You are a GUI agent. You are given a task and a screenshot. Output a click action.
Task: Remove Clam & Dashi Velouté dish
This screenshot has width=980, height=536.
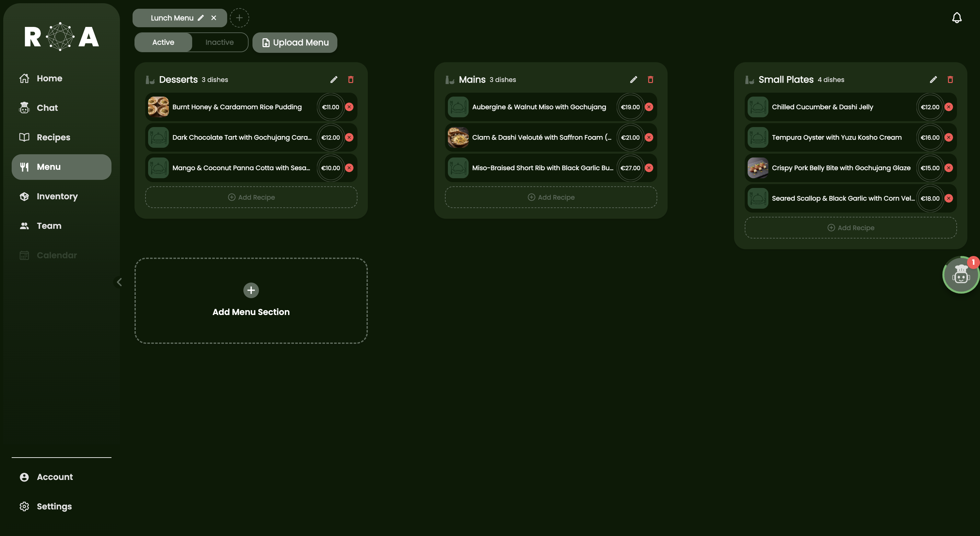point(649,137)
